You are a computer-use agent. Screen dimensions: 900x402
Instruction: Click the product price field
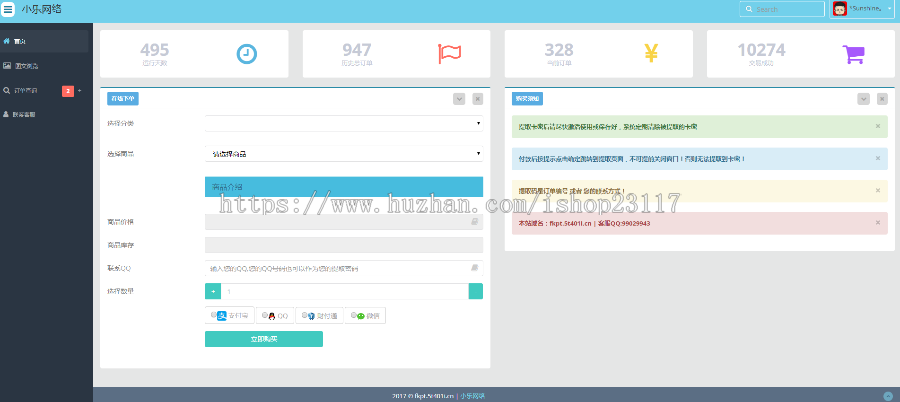coord(344,222)
